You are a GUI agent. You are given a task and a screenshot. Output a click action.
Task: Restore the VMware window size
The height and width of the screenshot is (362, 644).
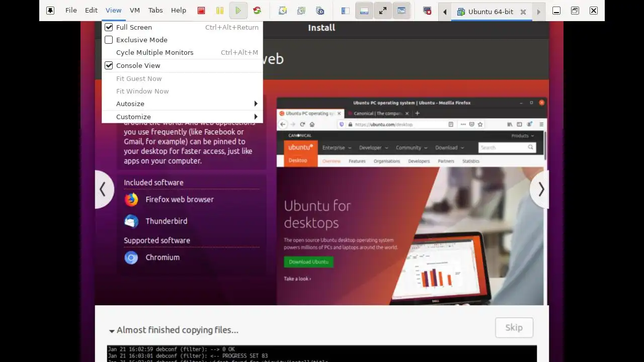(x=575, y=11)
